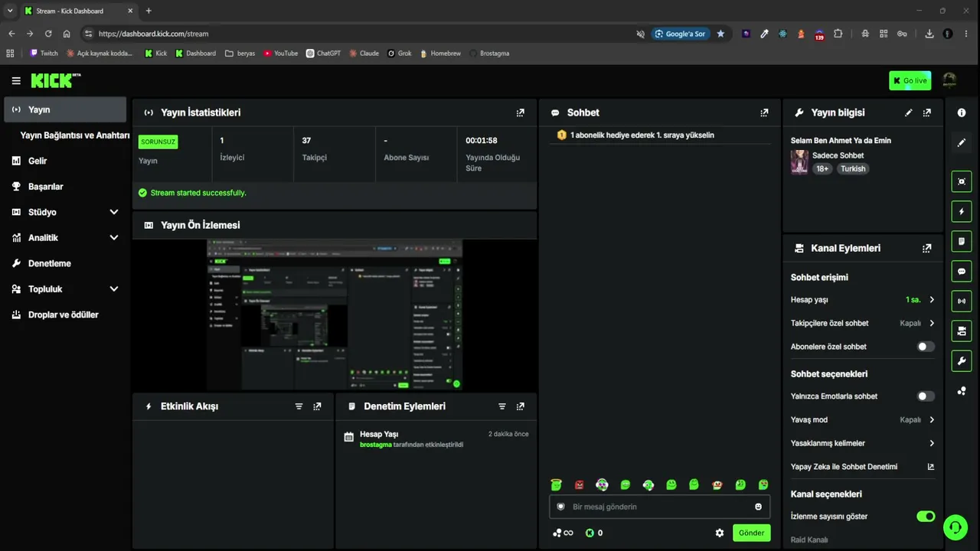Screen dimensions: 980x551
Task: Open Yavaş mod options
Action: click(932, 419)
